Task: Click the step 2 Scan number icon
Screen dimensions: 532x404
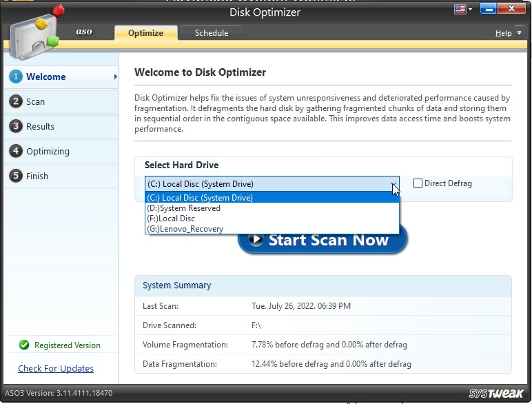Action: 16,101
